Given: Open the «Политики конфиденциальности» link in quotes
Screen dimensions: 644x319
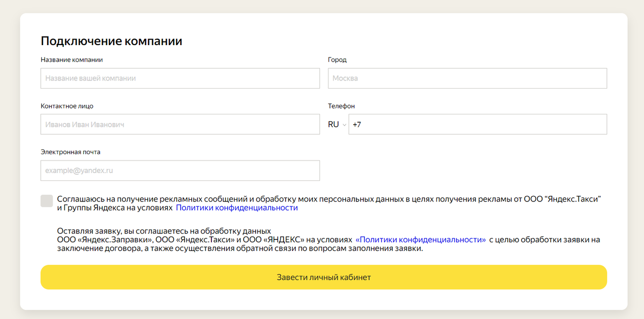Looking at the screenshot, I should (x=421, y=240).
